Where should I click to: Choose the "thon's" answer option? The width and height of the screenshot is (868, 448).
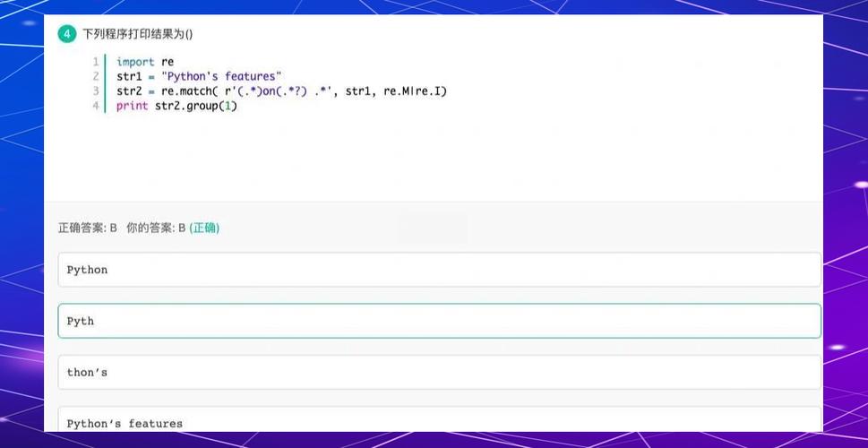tap(439, 372)
